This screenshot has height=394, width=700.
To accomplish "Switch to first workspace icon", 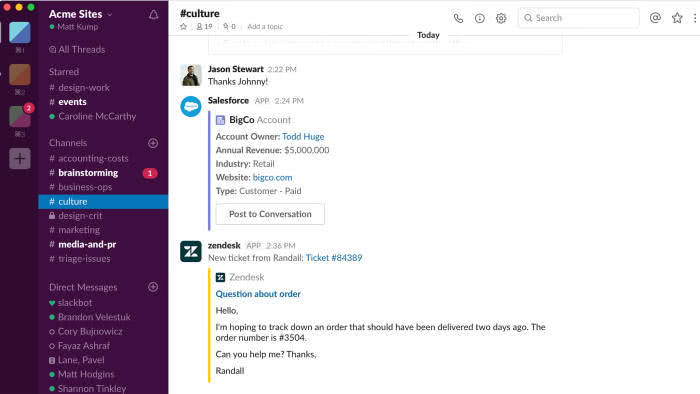I will (20, 33).
